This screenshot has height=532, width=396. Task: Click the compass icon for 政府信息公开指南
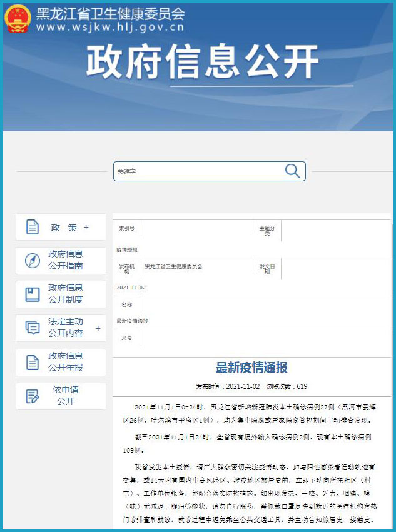(x=33, y=261)
